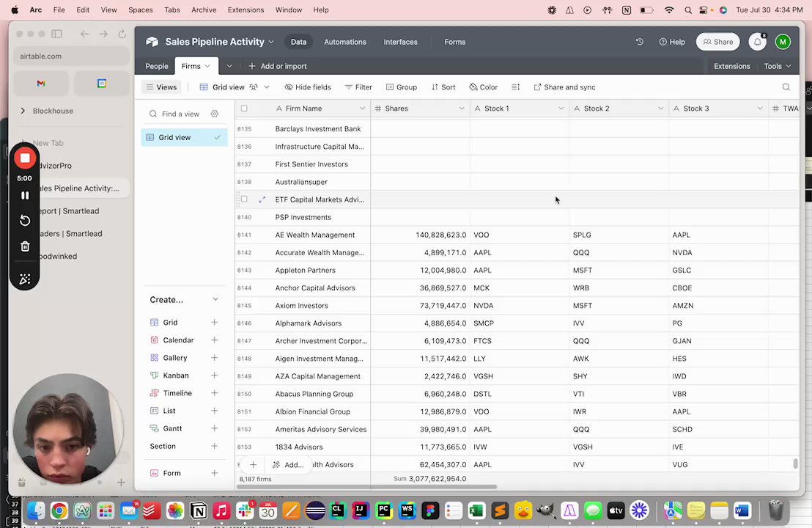Viewport: 812px width, 528px height.
Task: Open the Interfaces tab
Action: coord(400,42)
